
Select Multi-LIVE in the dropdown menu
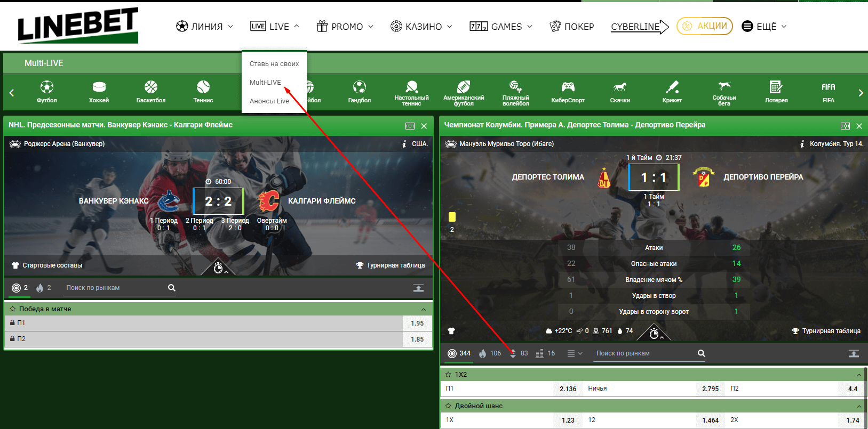point(265,83)
